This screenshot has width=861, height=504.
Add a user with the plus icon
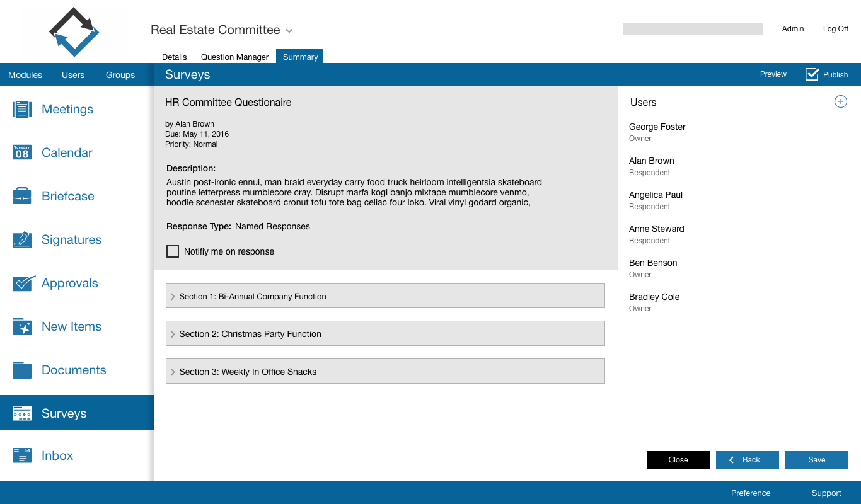tap(841, 101)
